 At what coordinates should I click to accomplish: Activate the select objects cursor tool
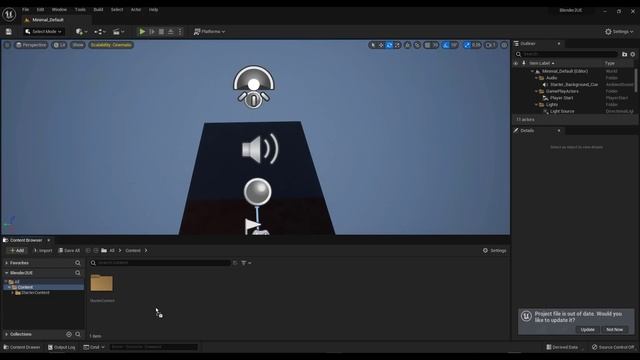373,45
